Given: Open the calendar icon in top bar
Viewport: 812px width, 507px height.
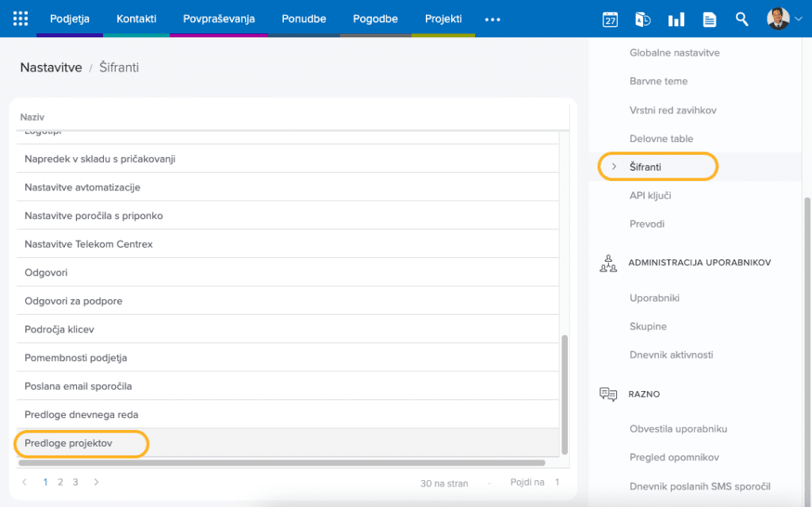Looking at the screenshot, I should point(610,20).
